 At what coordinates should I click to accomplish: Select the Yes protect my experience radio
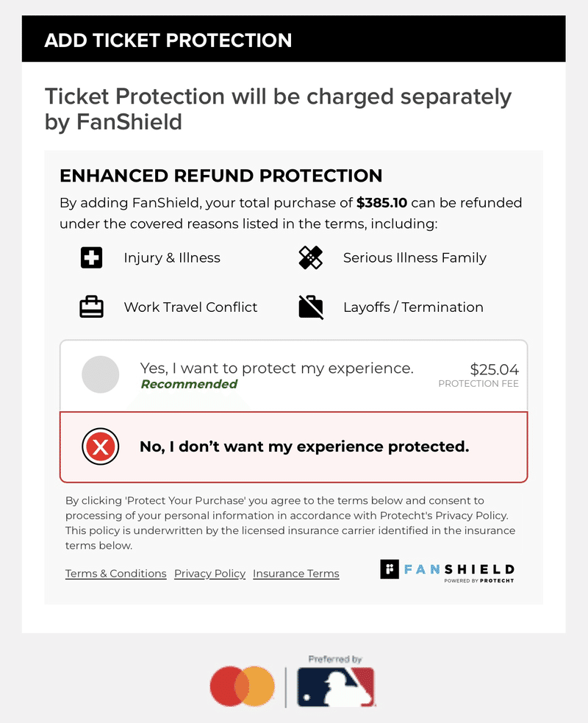coord(101,374)
